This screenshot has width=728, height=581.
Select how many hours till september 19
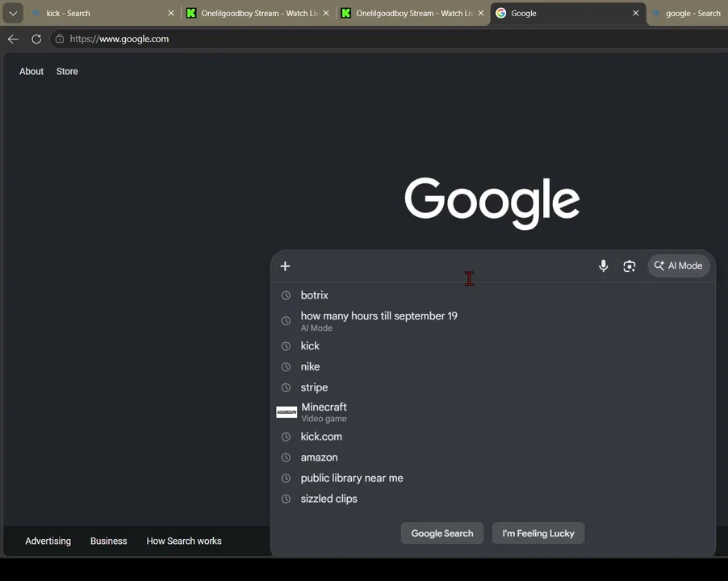point(492,320)
